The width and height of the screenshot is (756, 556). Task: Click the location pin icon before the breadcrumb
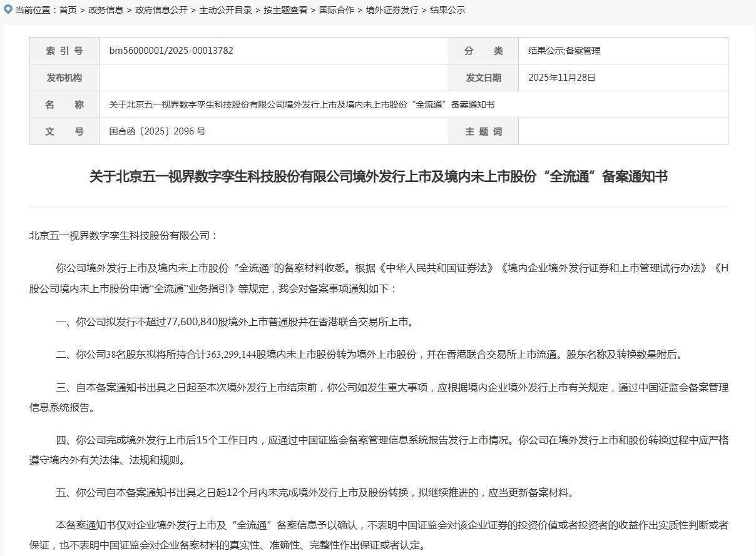[x=8, y=9]
